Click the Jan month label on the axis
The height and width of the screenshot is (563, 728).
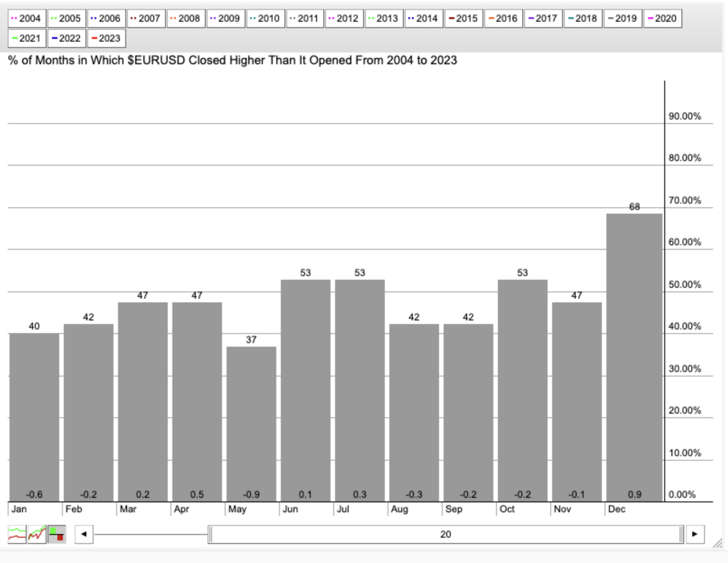(x=19, y=509)
